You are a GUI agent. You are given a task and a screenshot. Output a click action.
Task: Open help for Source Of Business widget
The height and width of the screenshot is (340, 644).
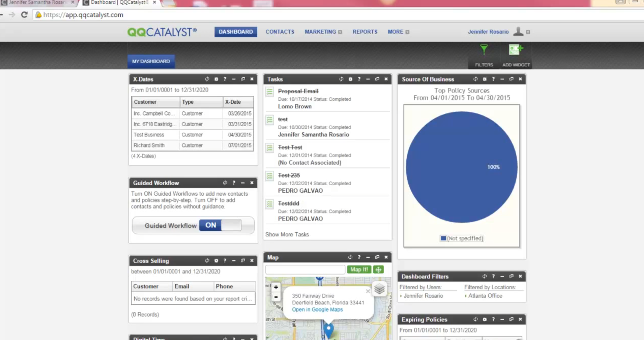point(493,79)
